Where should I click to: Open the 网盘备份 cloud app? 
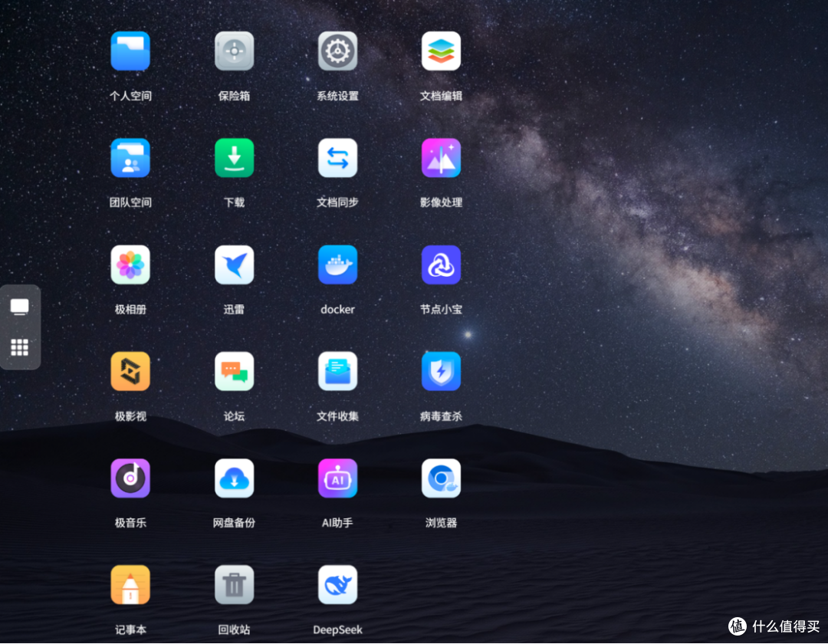tap(234, 478)
